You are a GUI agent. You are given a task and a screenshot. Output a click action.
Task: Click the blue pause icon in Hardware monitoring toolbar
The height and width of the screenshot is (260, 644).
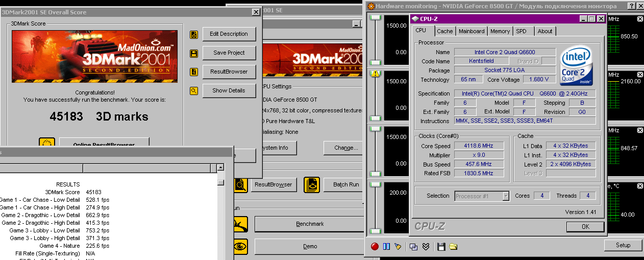coord(386,246)
